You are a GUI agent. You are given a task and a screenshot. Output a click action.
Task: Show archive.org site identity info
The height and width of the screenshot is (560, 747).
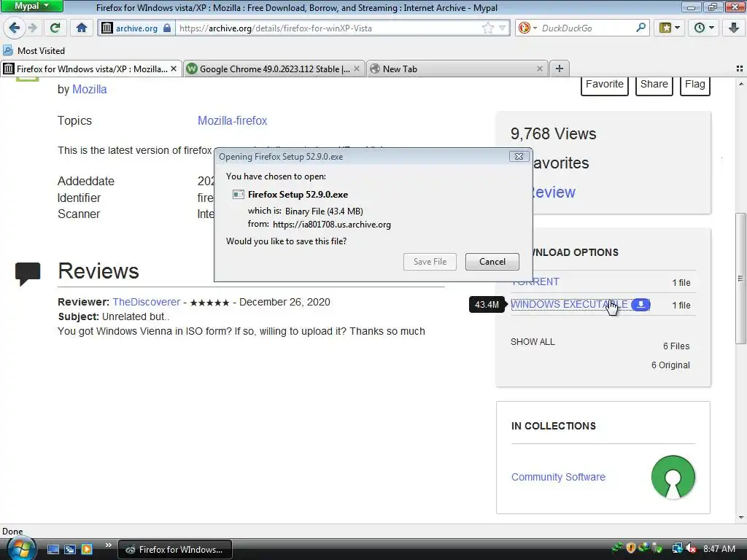pos(136,28)
